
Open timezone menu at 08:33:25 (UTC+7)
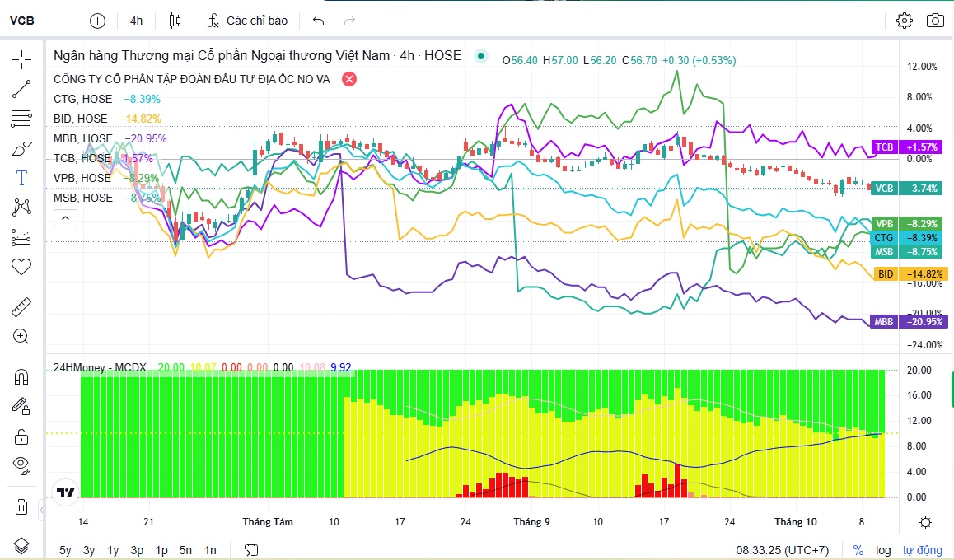point(783,550)
